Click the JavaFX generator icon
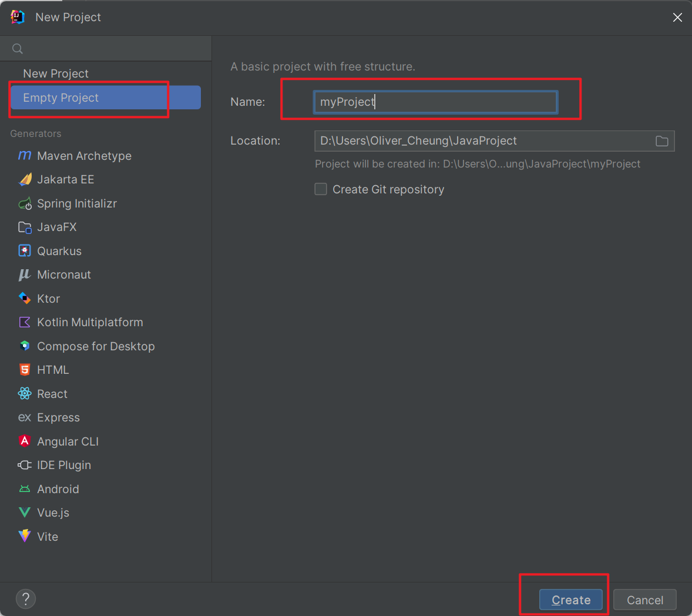692x616 pixels. coord(25,227)
